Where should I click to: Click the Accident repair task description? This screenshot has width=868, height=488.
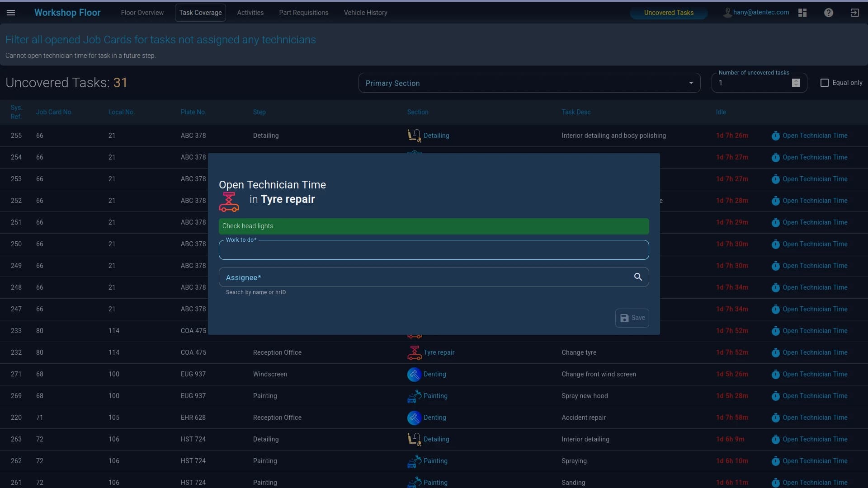[584, 418]
